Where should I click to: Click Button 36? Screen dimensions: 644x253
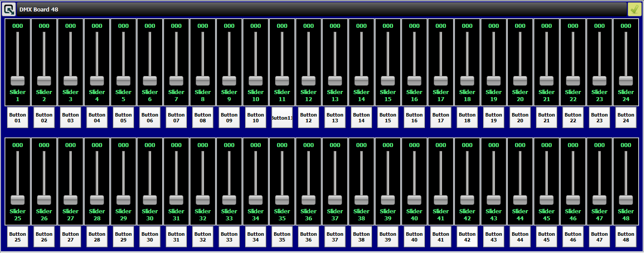click(309, 237)
